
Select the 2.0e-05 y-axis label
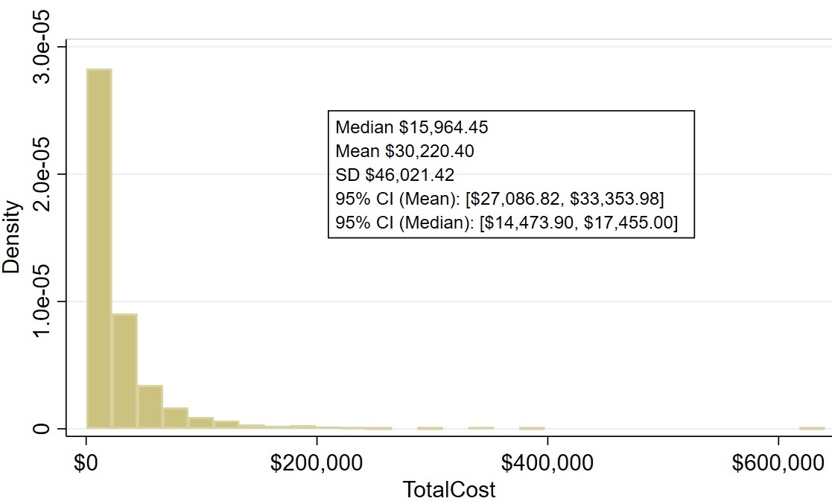pyautogui.click(x=43, y=174)
